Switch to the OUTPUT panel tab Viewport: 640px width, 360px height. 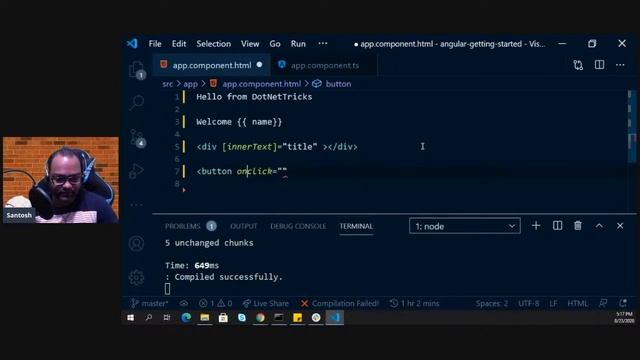pos(244,226)
